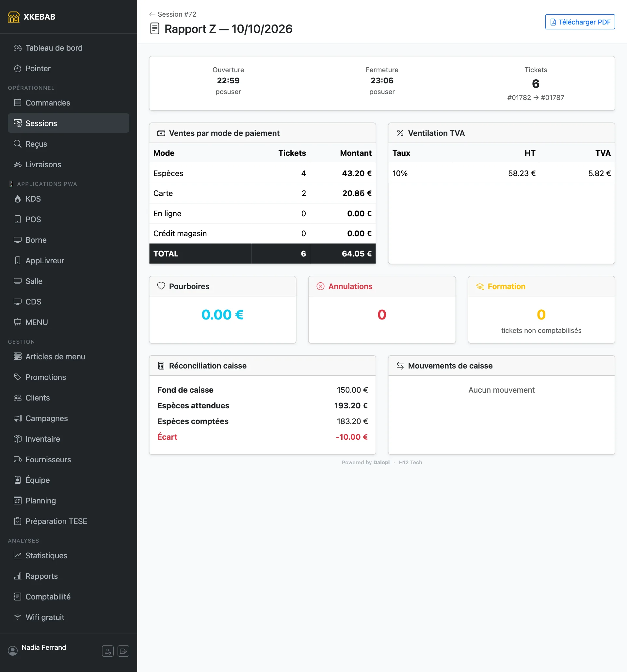Open the Commandes menu item
627x672 pixels.
pyautogui.click(x=69, y=103)
